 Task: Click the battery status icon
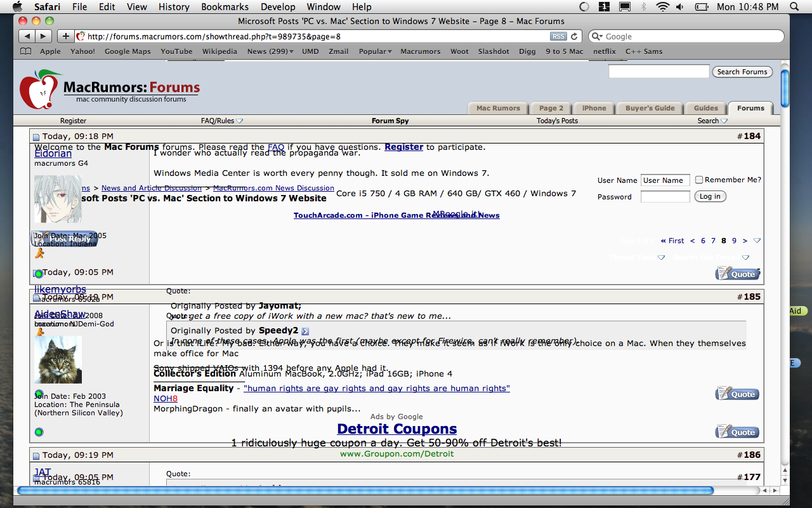(701, 7)
